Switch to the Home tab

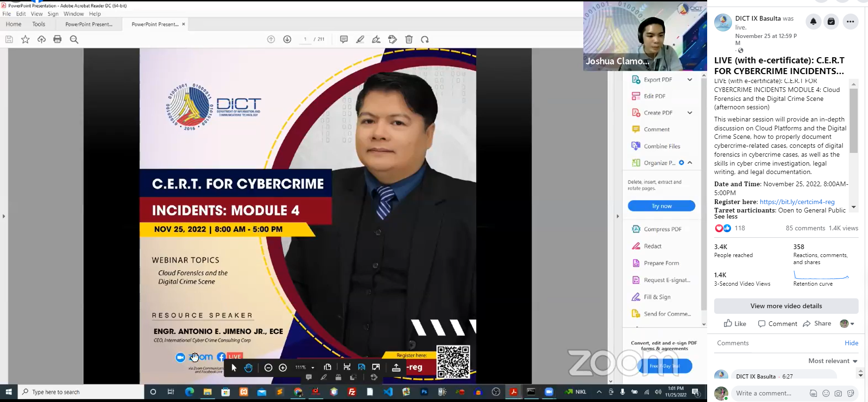point(14,24)
